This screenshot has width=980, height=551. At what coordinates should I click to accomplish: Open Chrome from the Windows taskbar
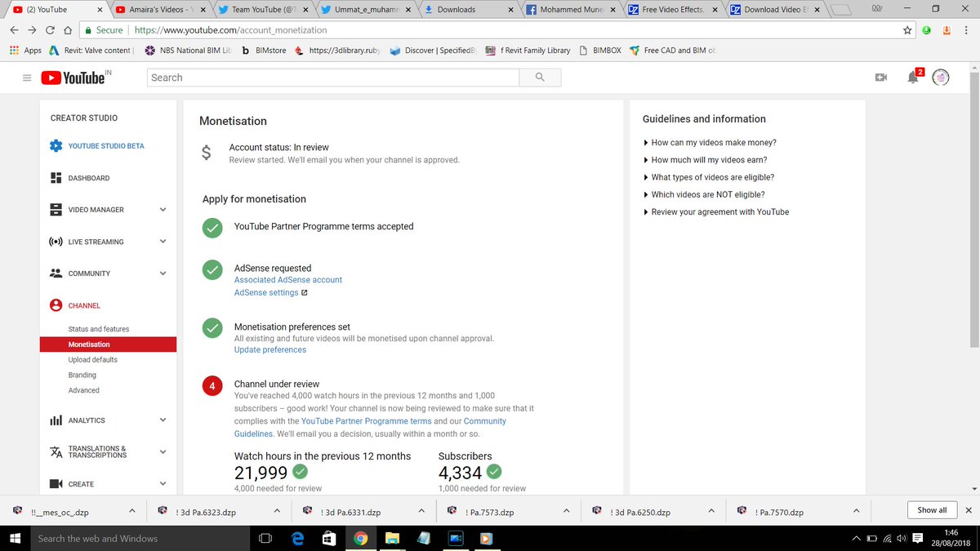click(x=360, y=539)
